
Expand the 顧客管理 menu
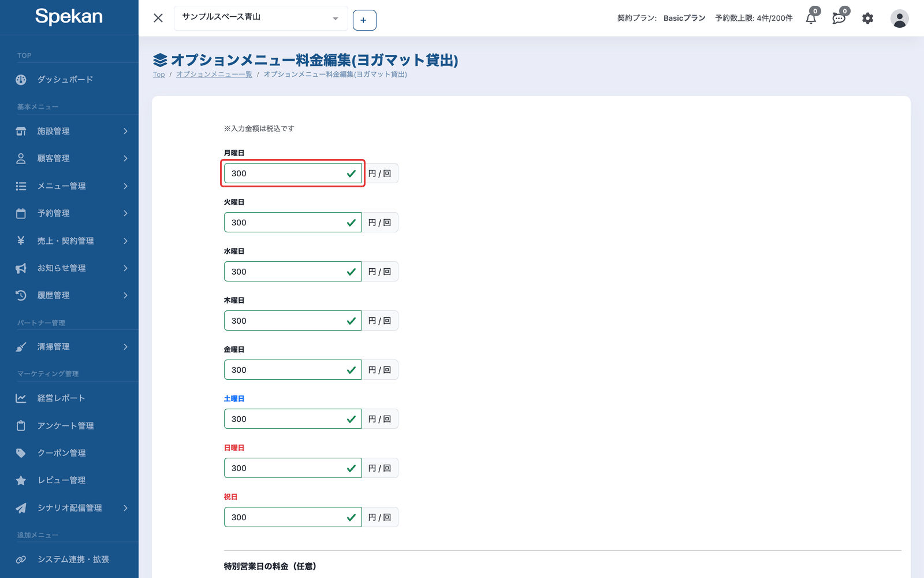(x=69, y=158)
